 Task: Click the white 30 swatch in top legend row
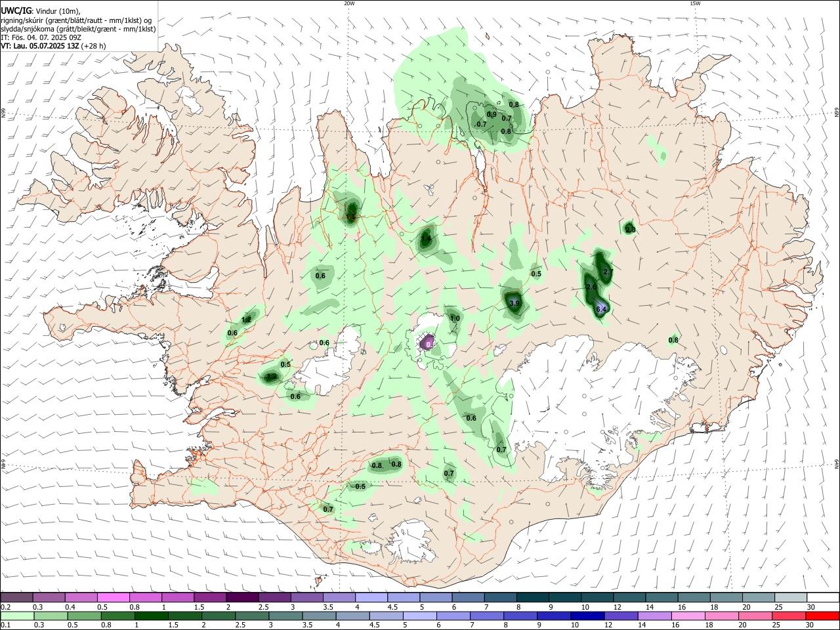coord(823,597)
